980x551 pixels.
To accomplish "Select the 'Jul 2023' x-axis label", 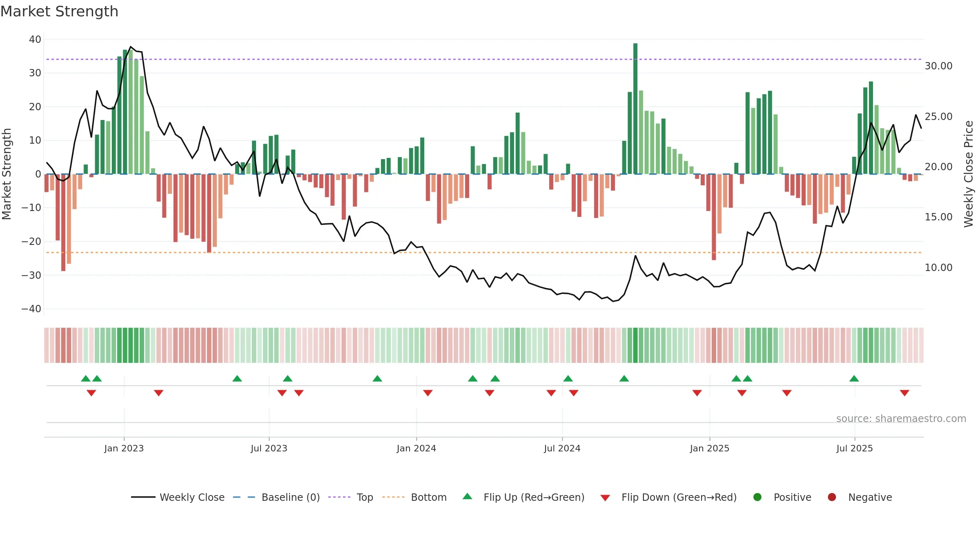I will pyautogui.click(x=269, y=448).
